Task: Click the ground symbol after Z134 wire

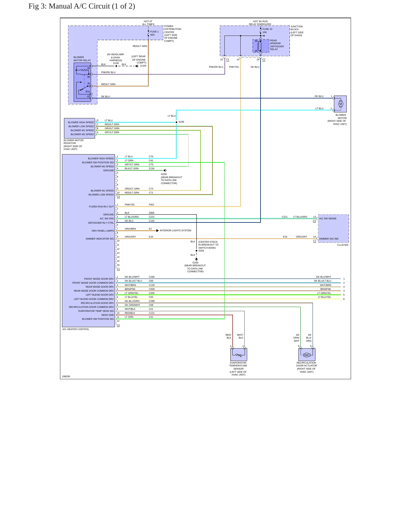Action: point(165,170)
